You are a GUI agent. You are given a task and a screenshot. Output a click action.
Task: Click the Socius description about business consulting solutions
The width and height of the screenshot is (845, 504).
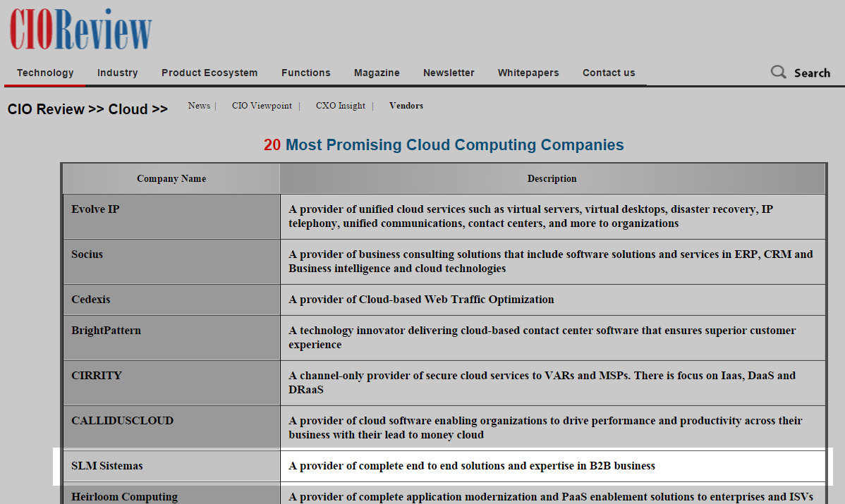click(x=551, y=261)
